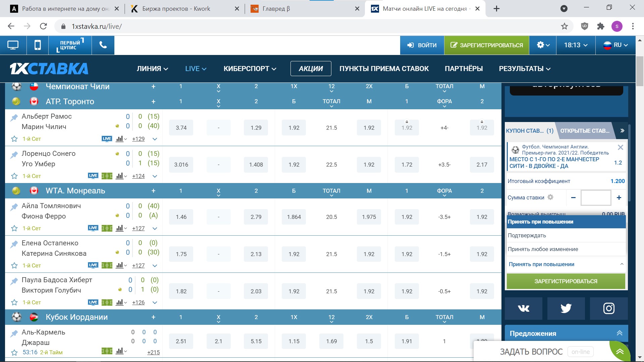
Task: Add Альберт Рамос match to favorites
Action: coord(14,139)
